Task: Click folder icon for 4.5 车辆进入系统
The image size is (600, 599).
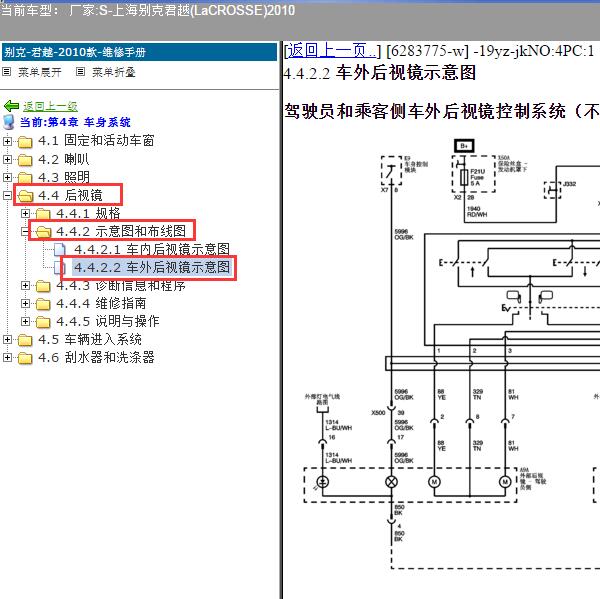Action: click(x=25, y=340)
